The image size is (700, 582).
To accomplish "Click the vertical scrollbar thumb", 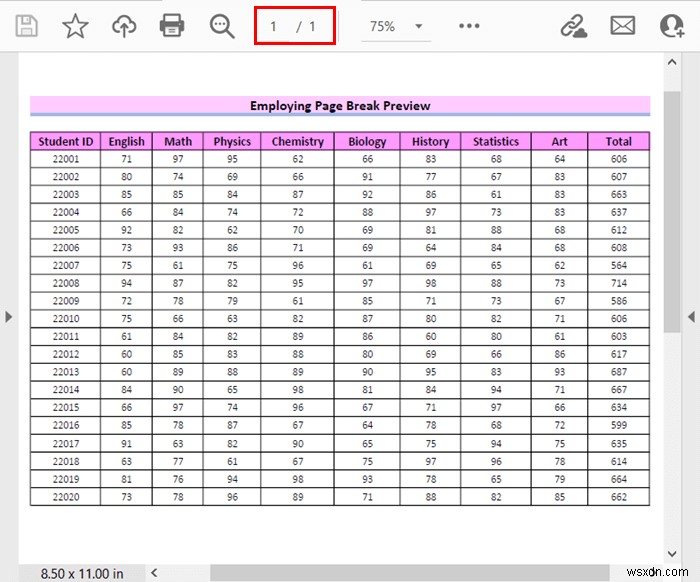I will (672, 212).
